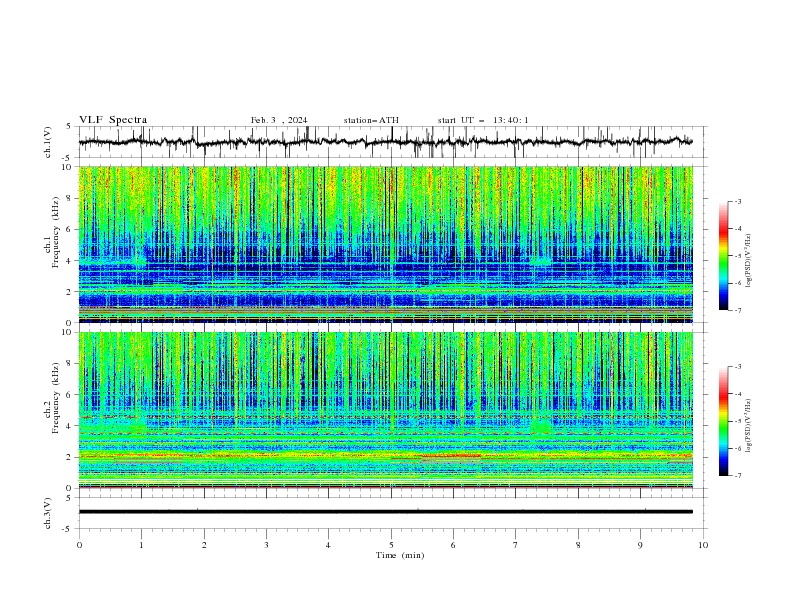Screen dimensions: 792x612
Task: Click the color scale bar beside the ch.1 spectrogram
Action: [x=724, y=255]
